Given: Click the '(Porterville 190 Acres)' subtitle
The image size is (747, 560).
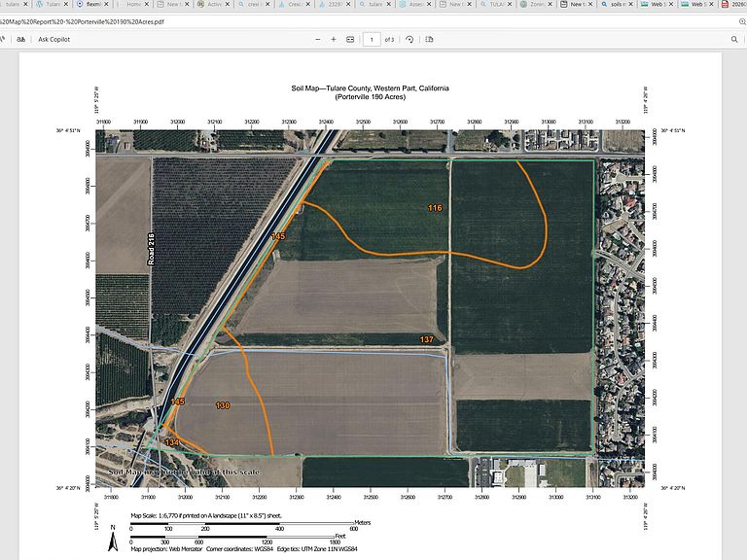Looking at the screenshot, I should point(371,97).
